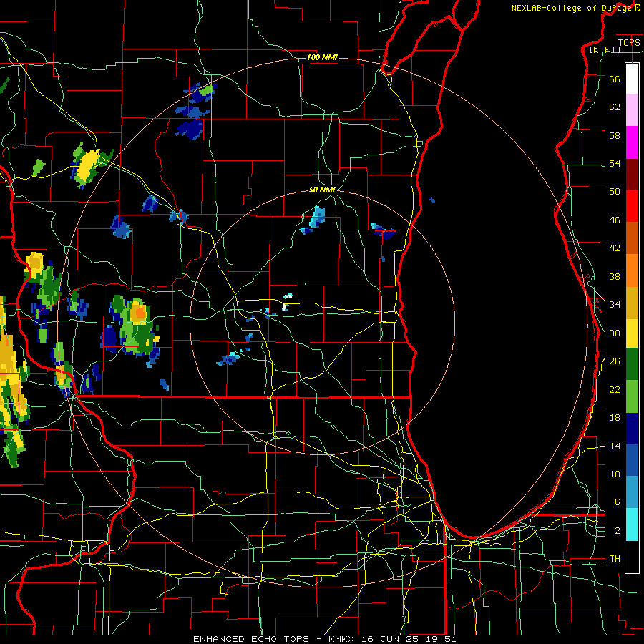Click the light green swatch near label 22
Image resolution: width=644 pixels, height=644 pixels.
(x=632, y=396)
